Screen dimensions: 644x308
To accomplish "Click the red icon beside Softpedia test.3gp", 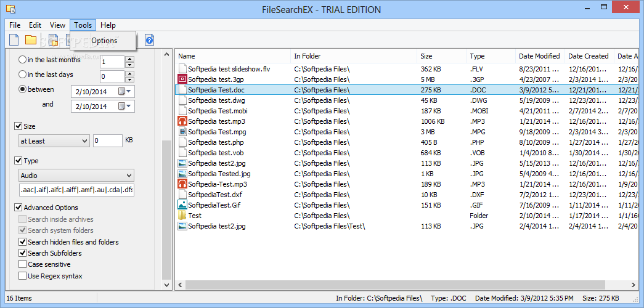I will pos(182,79).
